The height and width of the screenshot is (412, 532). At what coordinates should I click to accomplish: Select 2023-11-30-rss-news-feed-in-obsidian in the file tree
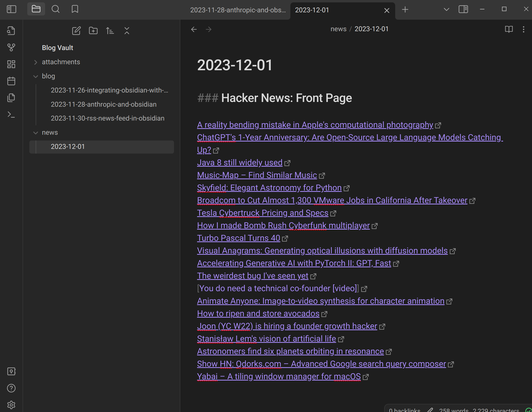pos(107,118)
